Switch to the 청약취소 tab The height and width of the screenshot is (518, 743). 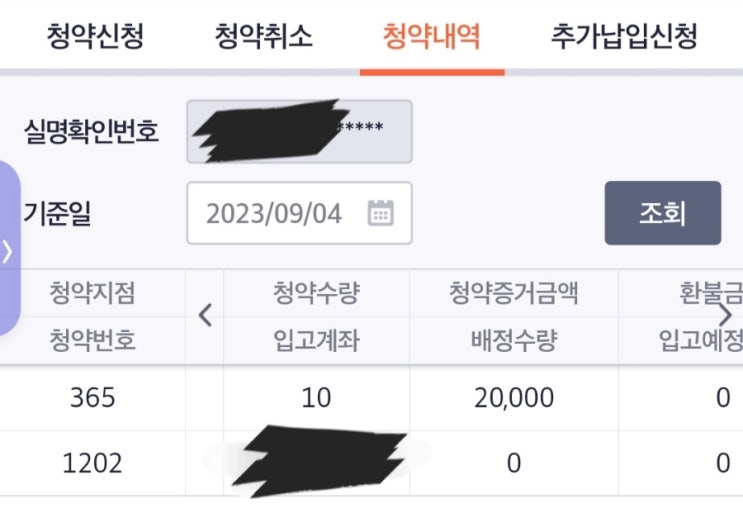[263, 38]
